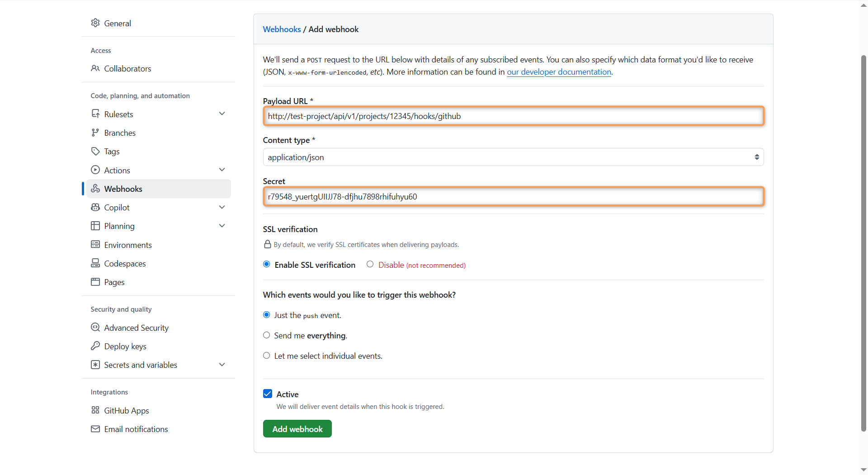Expand the Actions chevron
This screenshot has height=475, width=868.
pos(222,170)
